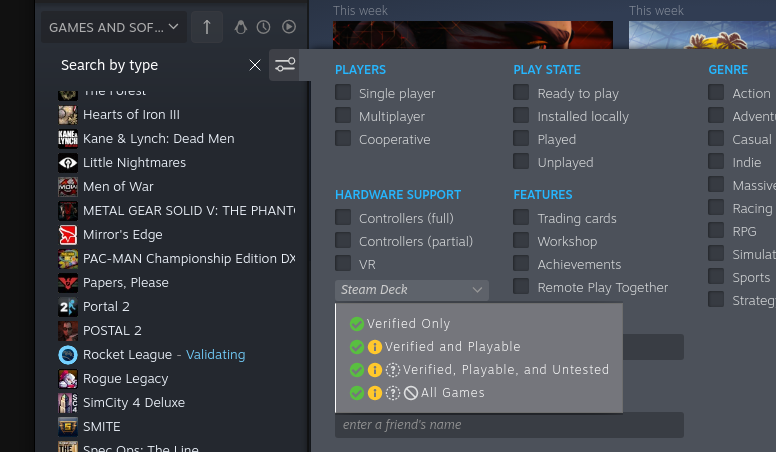Tick the Trading cards checkbox
The height and width of the screenshot is (452, 776).
[521, 218]
